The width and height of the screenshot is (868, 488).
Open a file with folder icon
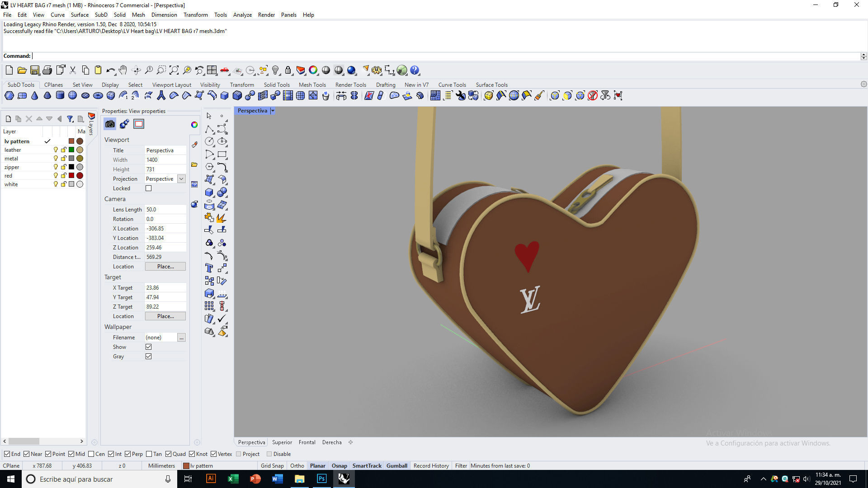[x=22, y=70]
